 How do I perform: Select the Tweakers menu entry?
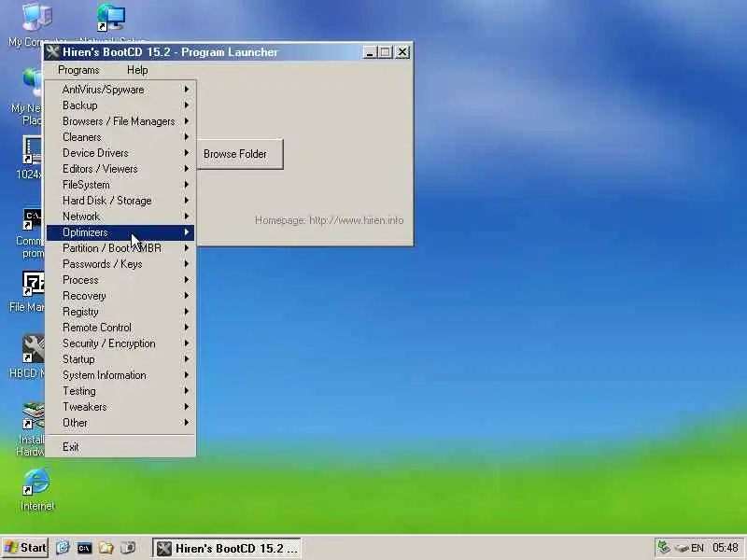click(120, 407)
